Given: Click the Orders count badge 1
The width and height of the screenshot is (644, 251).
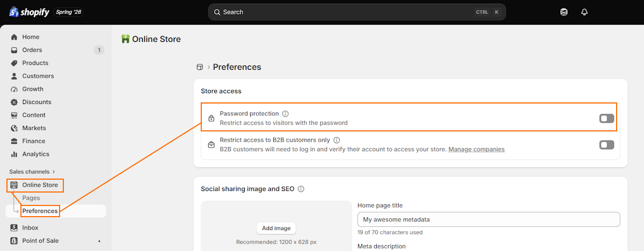Looking at the screenshot, I should click(99, 50).
